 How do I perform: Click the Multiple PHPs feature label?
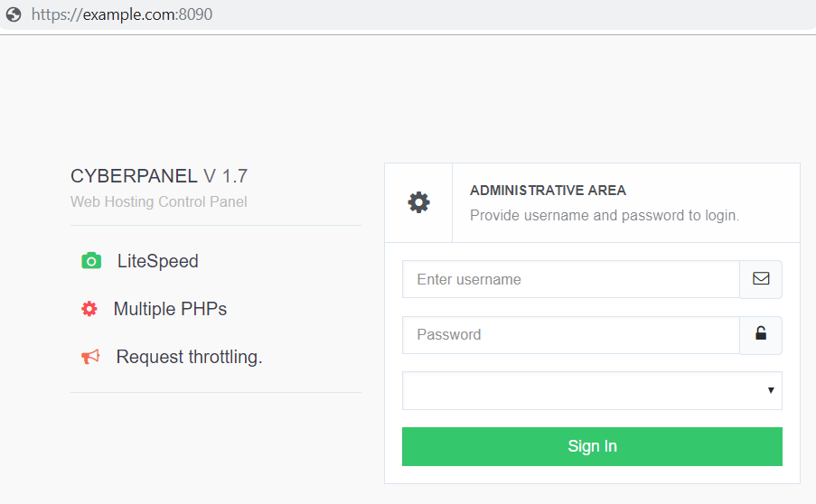click(170, 309)
